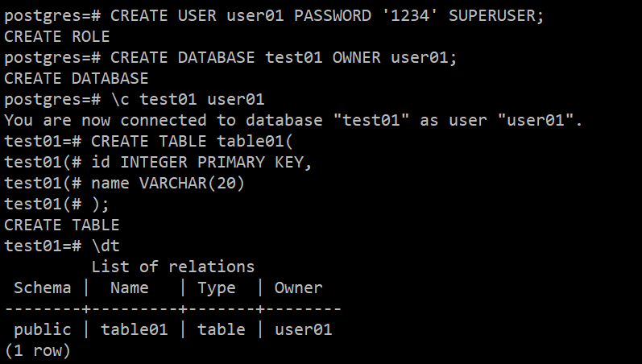Click the "(1 row)" result count
This screenshot has width=642, height=364.
pyautogui.click(x=37, y=350)
